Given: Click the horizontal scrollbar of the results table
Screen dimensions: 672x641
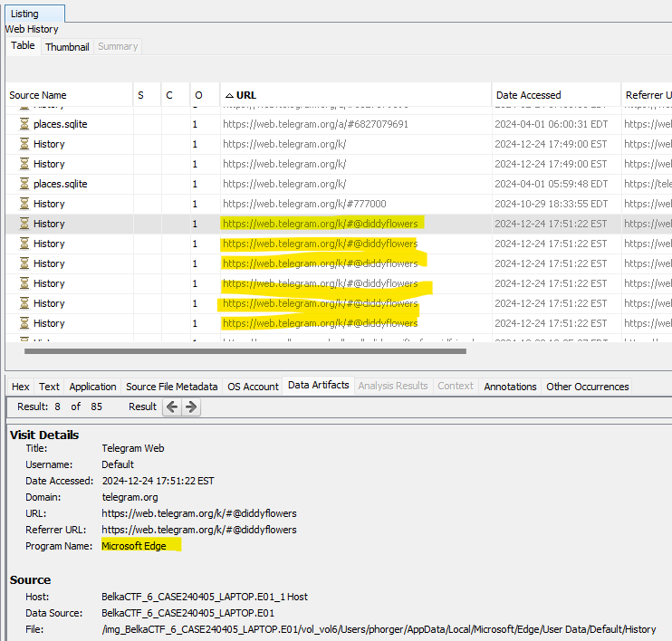Looking at the screenshot, I should pyautogui.click(x=245, y=351).
